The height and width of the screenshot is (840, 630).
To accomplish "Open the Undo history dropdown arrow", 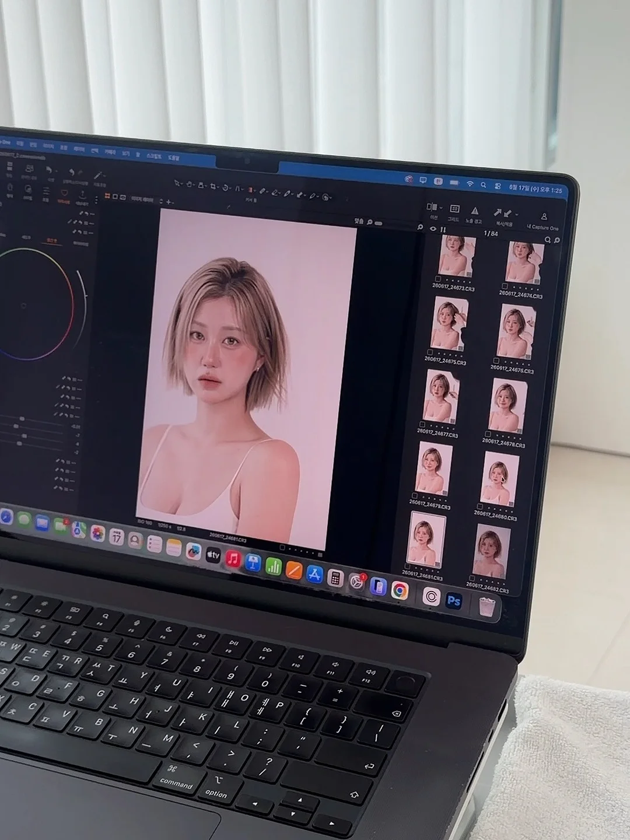I will [x=55, y=171].
